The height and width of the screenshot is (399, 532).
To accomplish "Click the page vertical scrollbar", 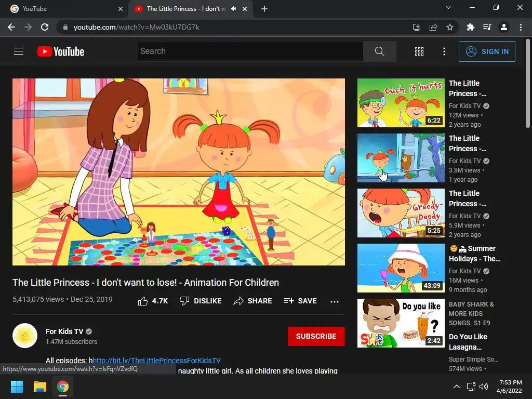I will pos(528,83).
